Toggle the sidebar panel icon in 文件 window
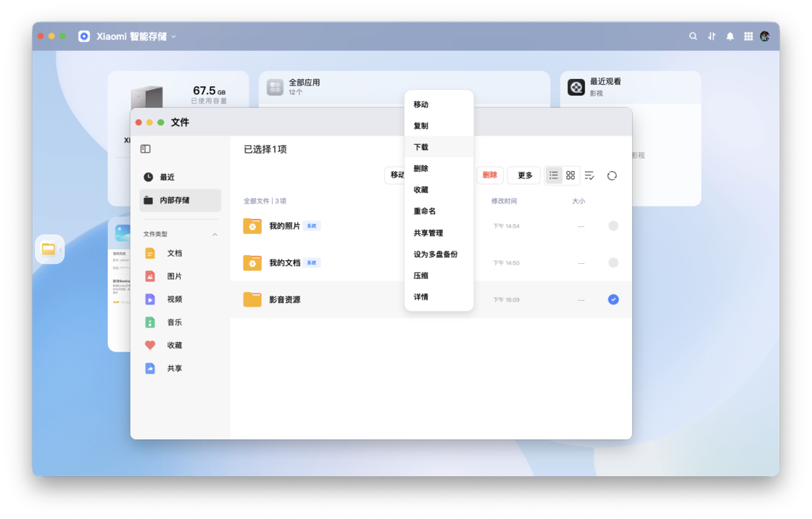Image resolution: width=812 pixels, height=519 pixels. [x=146, y=149]
